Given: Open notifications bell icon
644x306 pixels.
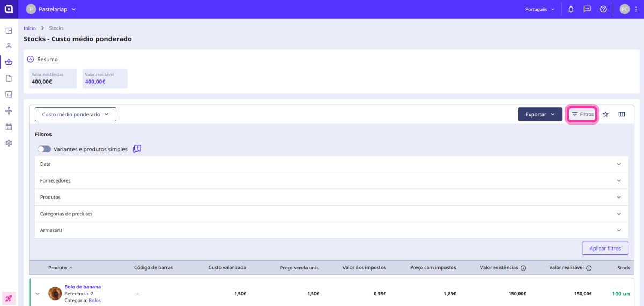Looking at the screenshot, I should [x=571, y=9].
